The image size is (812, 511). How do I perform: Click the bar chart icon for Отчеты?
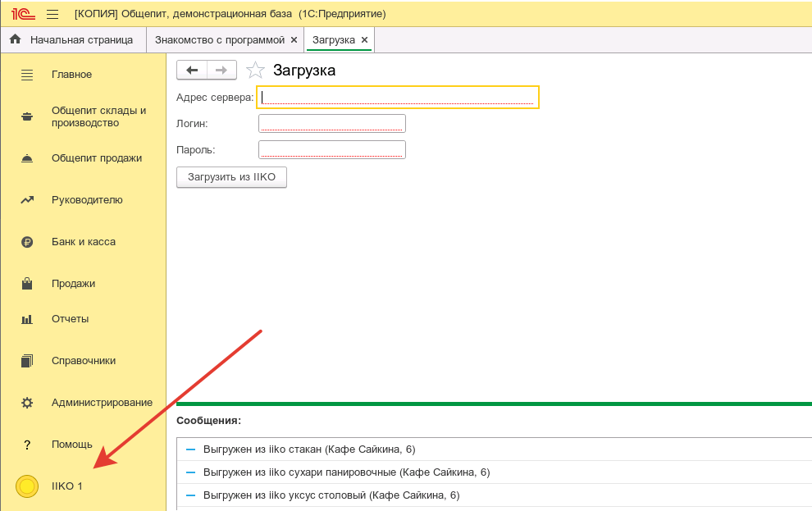pos(27,319)
